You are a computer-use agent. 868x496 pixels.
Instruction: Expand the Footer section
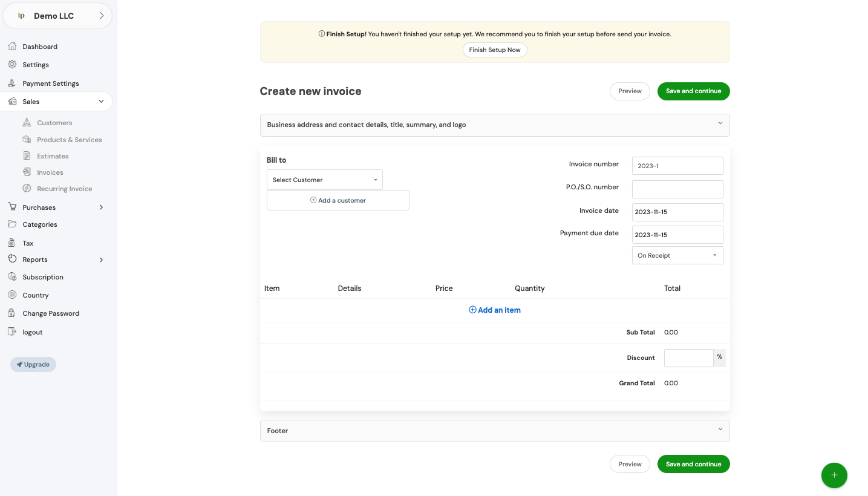tap(494, 431)
